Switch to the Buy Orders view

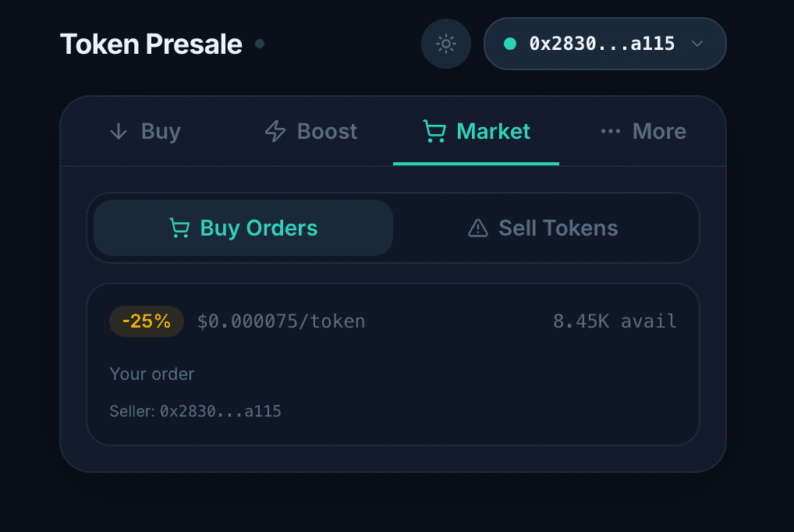(x=243, y=228)
